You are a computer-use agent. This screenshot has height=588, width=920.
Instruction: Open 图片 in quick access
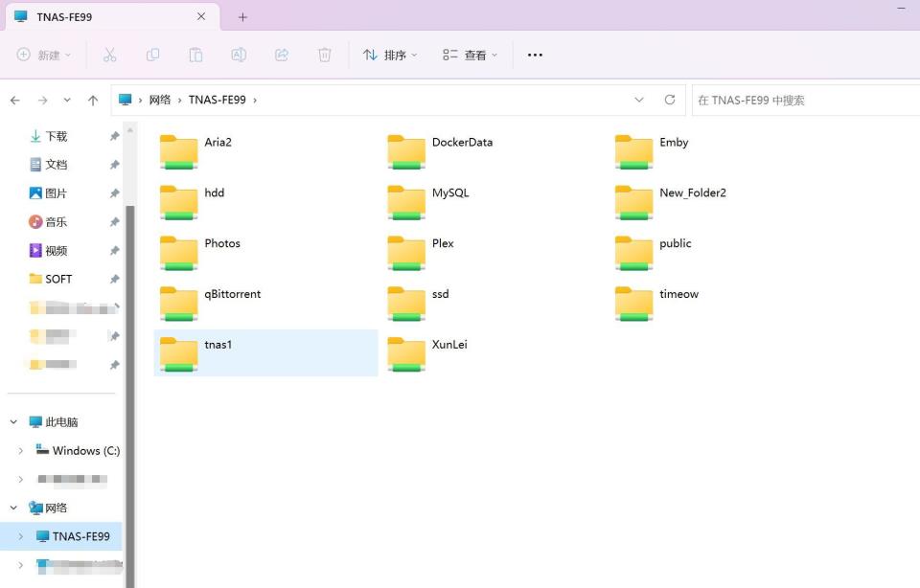click(x=49, y=193)
